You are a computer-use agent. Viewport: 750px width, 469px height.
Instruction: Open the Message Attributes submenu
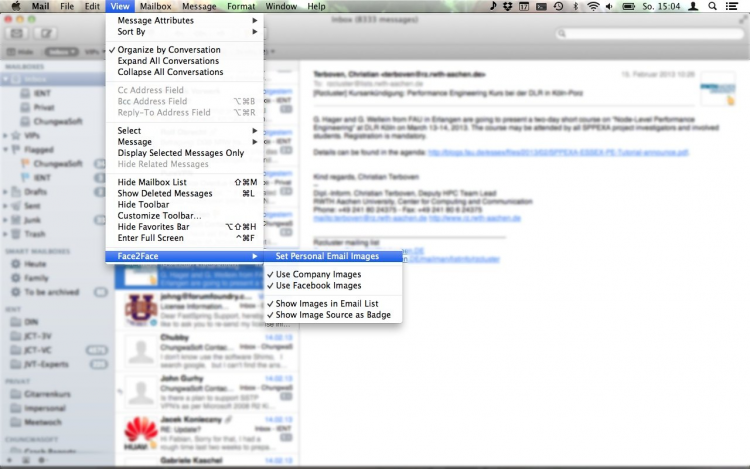185,21
